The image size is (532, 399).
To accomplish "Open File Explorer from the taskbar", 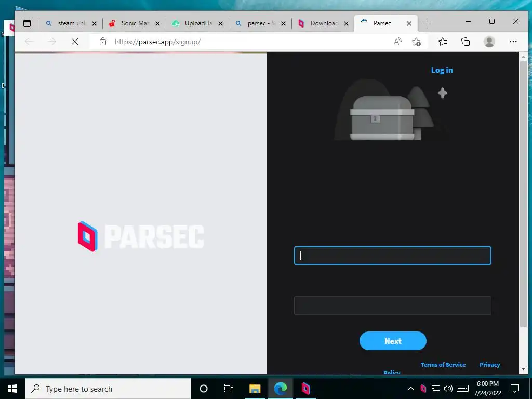I will click(255, 389).
